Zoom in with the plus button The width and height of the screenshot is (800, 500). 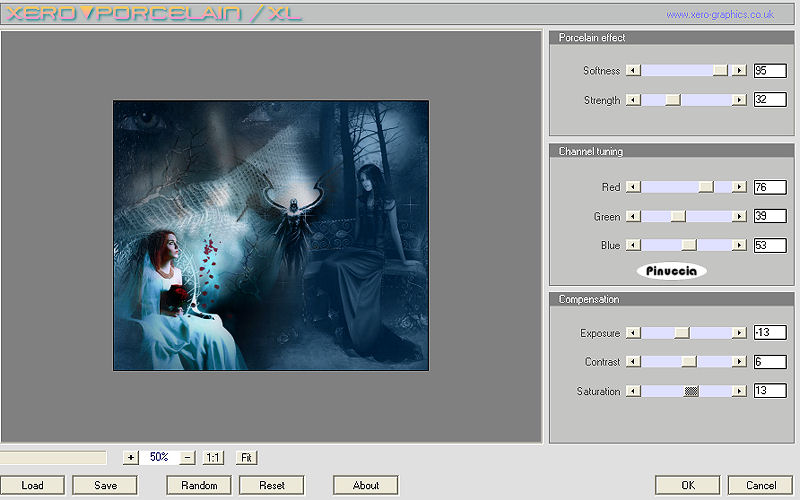131,457
